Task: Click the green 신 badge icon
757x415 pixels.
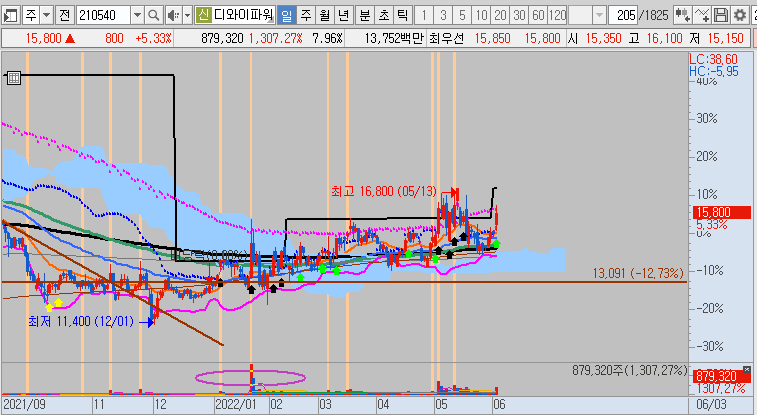Action: [203, 15]
